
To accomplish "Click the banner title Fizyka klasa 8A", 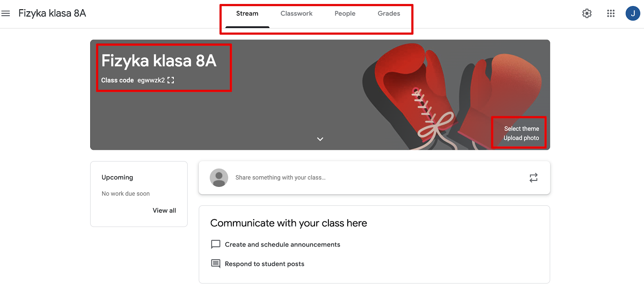I will (159, 61).
